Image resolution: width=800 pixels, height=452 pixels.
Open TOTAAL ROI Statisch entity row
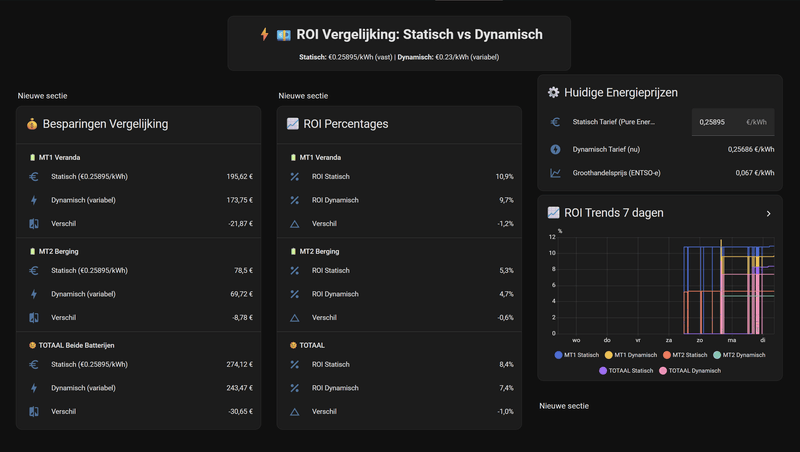[400, 364]
